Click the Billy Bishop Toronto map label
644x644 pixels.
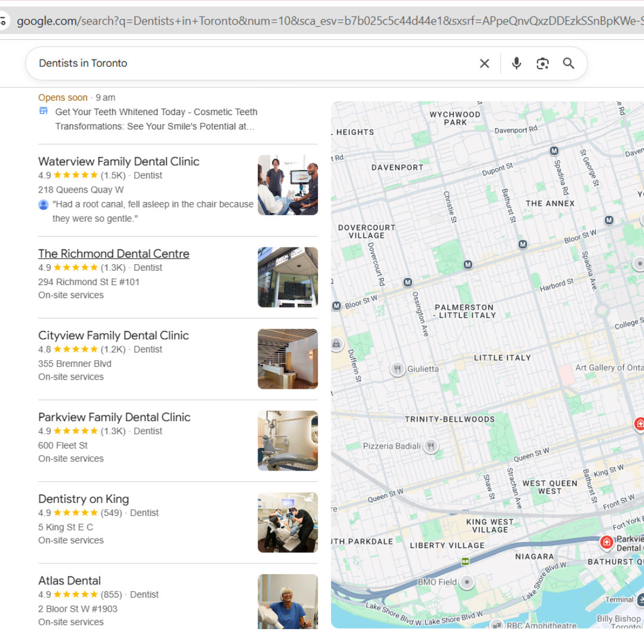(620, 622)
